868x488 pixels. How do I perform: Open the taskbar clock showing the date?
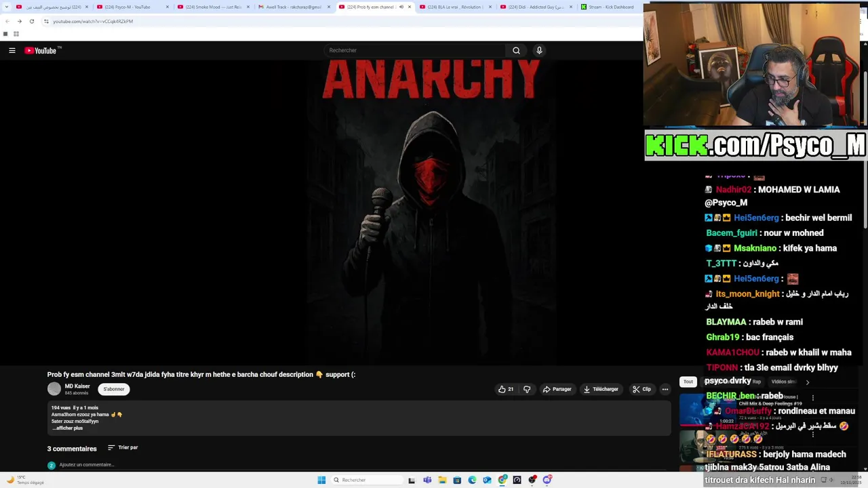(852, 480)
